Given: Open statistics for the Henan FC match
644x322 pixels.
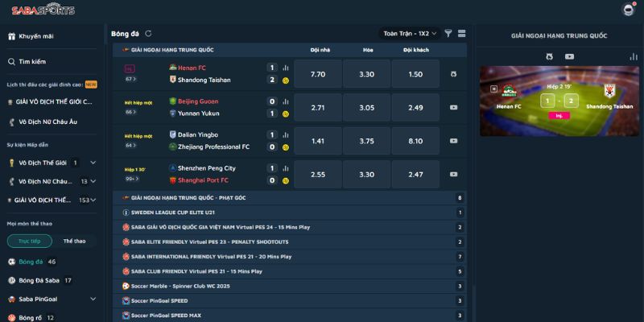Looking at the screenshot, I should [285, 68].
